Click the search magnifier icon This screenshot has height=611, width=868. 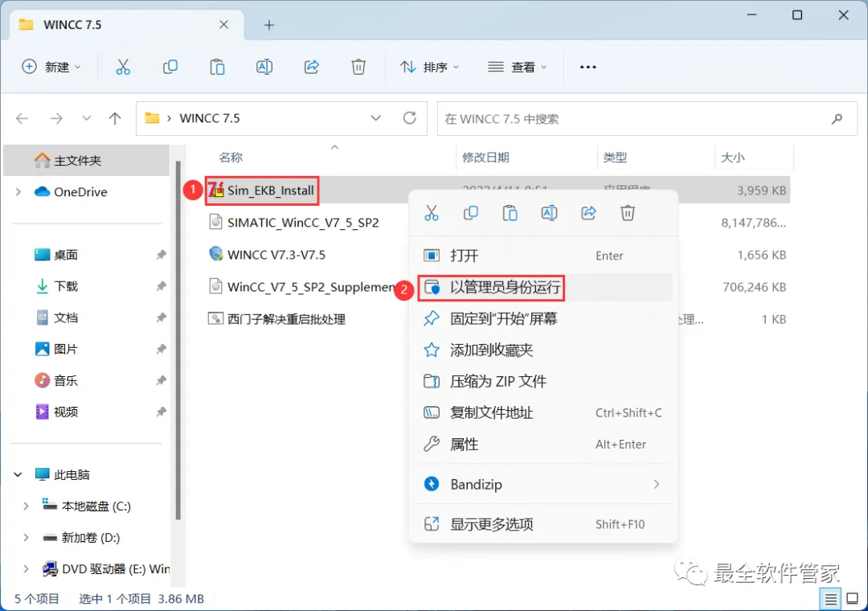pyautogui.click(x=837, y=118)
